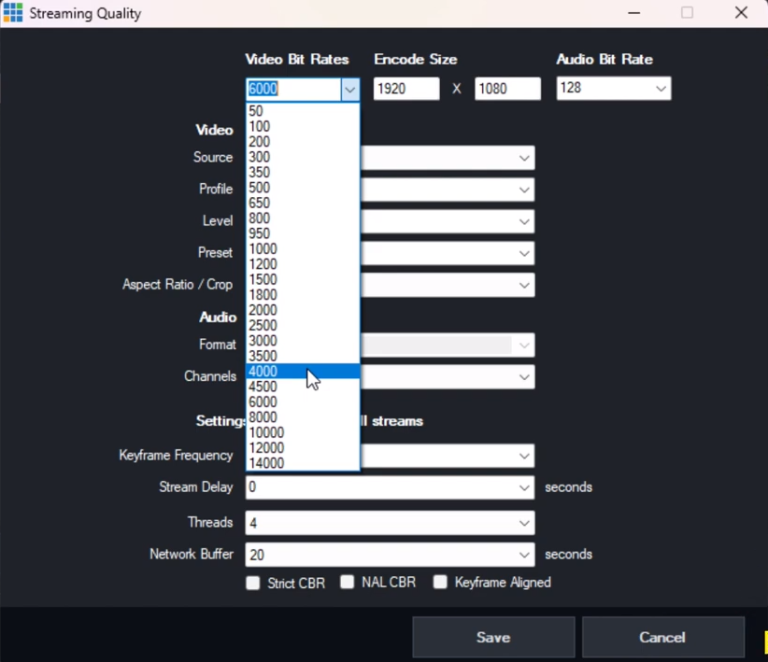Image resolution: width=768 pixels, height=662 pixels.
Task: Select 1500 bit rate option
Action: click(x=303, y=280)
